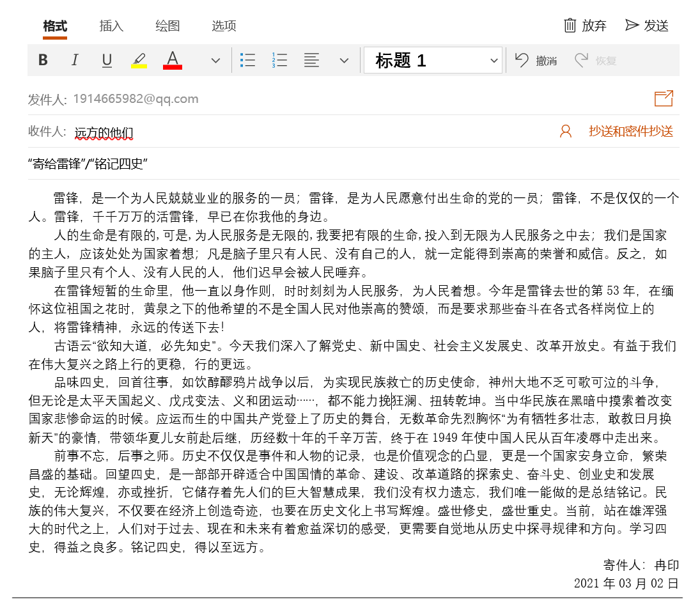
Task: Click the paragraph alignment icon
Action: point(311,61)
